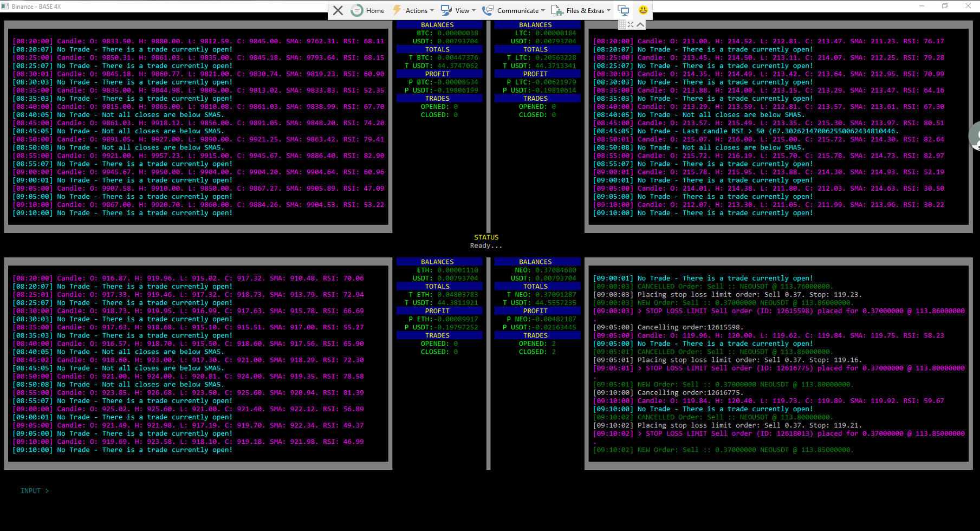Click the remote monitor switch icon
Viewport: 980px width, 531px height.
[624, 10]
